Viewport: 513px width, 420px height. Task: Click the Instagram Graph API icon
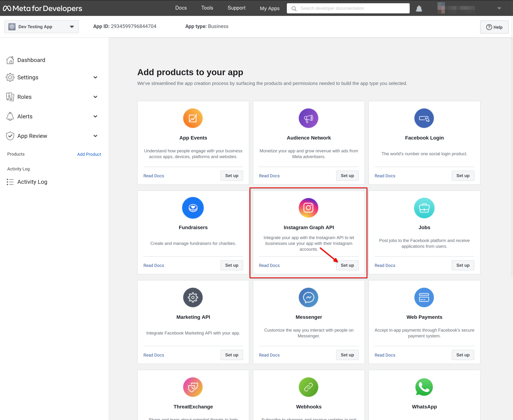click(x=309, y=208)
